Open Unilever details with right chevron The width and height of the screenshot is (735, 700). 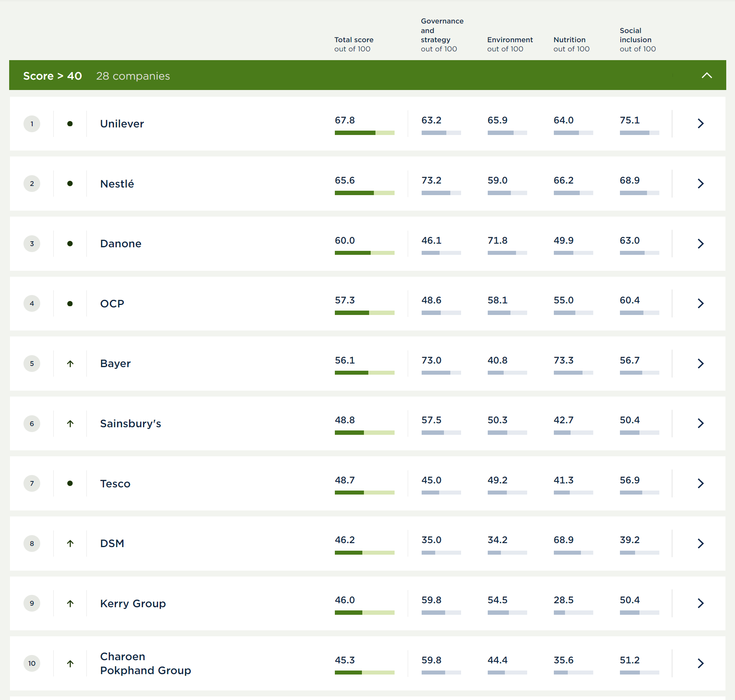pyautogui.click(x=700, y=123)
